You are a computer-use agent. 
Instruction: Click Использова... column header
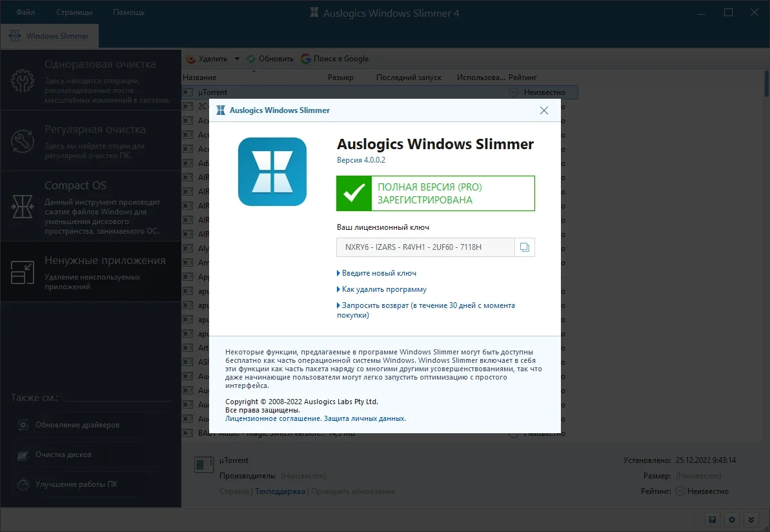[x=481, y=77]
